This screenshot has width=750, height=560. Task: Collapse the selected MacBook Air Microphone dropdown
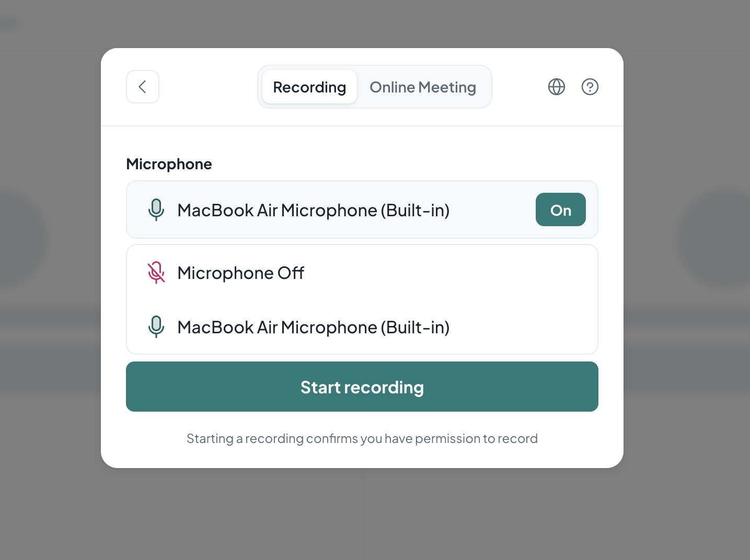pos(362,209)
